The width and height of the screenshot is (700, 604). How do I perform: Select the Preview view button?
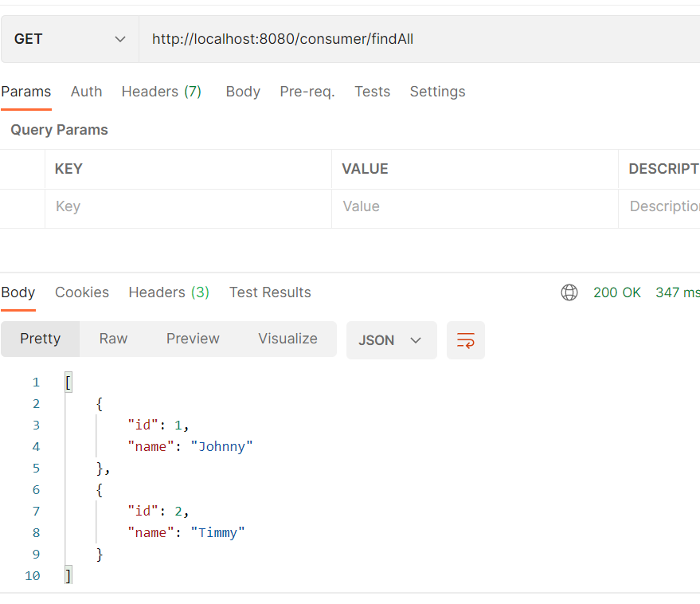point(193,339)
